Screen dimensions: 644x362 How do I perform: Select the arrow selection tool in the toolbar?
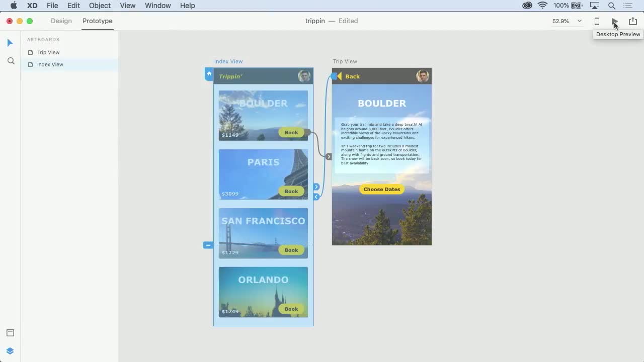coord(10,43)
